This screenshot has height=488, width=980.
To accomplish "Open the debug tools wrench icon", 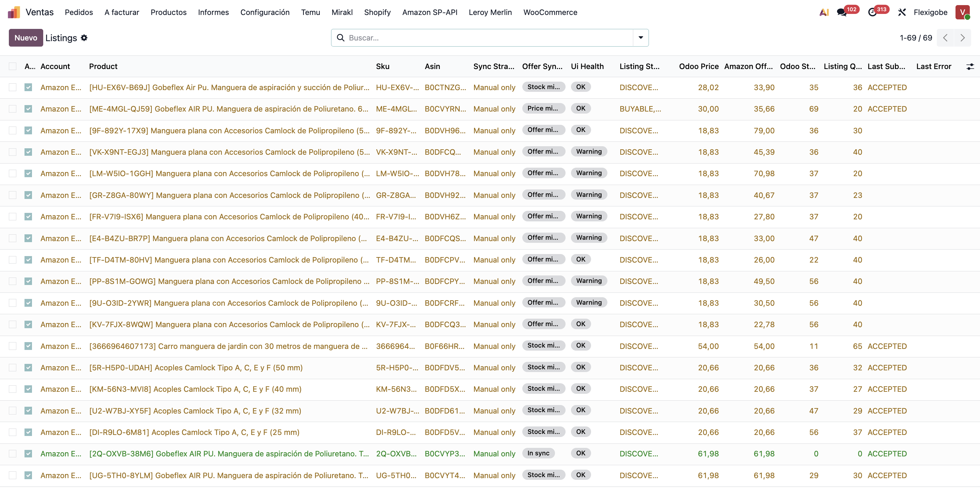I will coord(902,12).
